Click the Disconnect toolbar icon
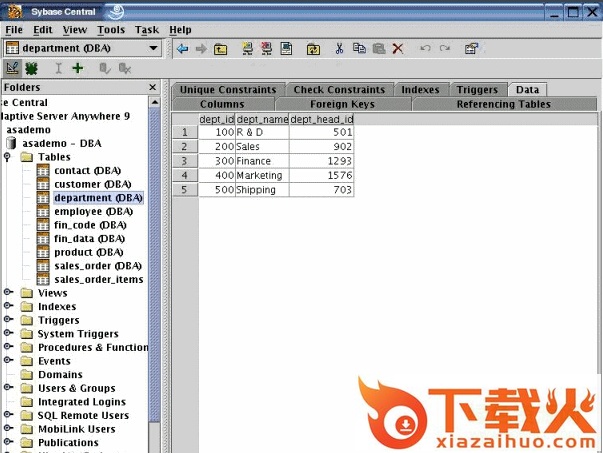 click(x=267, y=48)
